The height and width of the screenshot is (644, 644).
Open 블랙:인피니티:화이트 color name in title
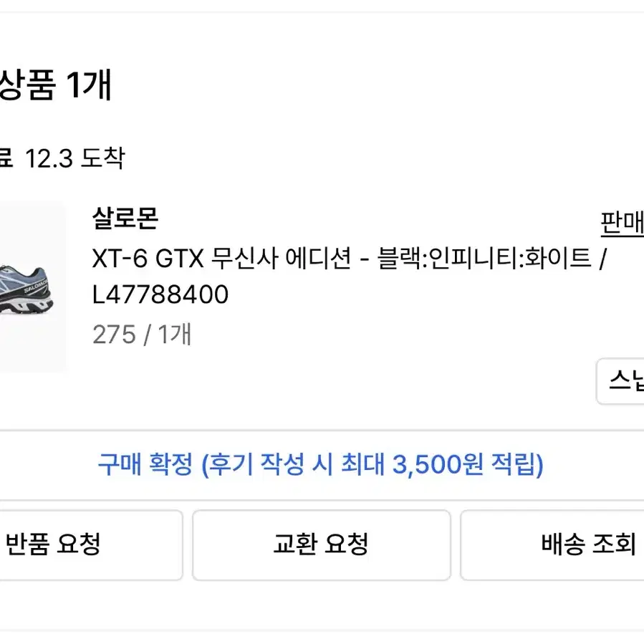484,259
